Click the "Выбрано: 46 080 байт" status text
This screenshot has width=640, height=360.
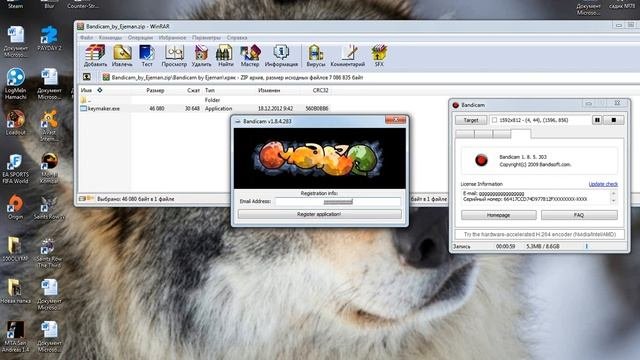click(136, 199)
